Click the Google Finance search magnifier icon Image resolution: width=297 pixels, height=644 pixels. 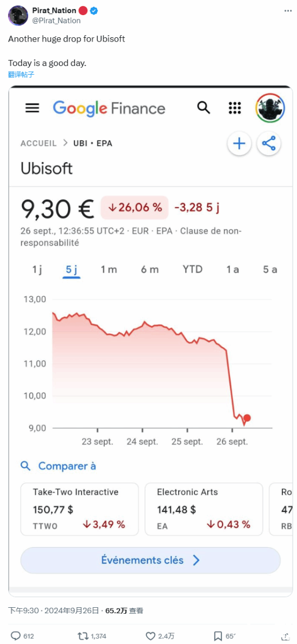204,108
